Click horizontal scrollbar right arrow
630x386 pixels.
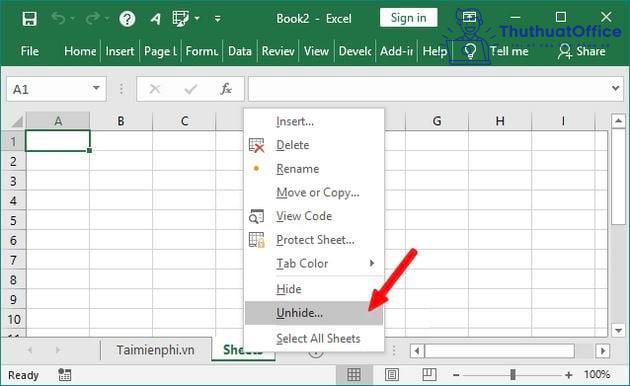[x=603, y=351]
